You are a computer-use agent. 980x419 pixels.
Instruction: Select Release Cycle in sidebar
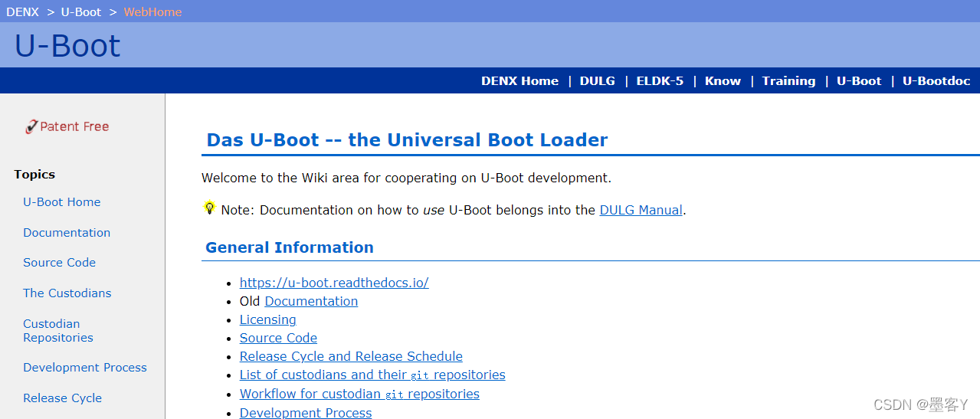62,398
